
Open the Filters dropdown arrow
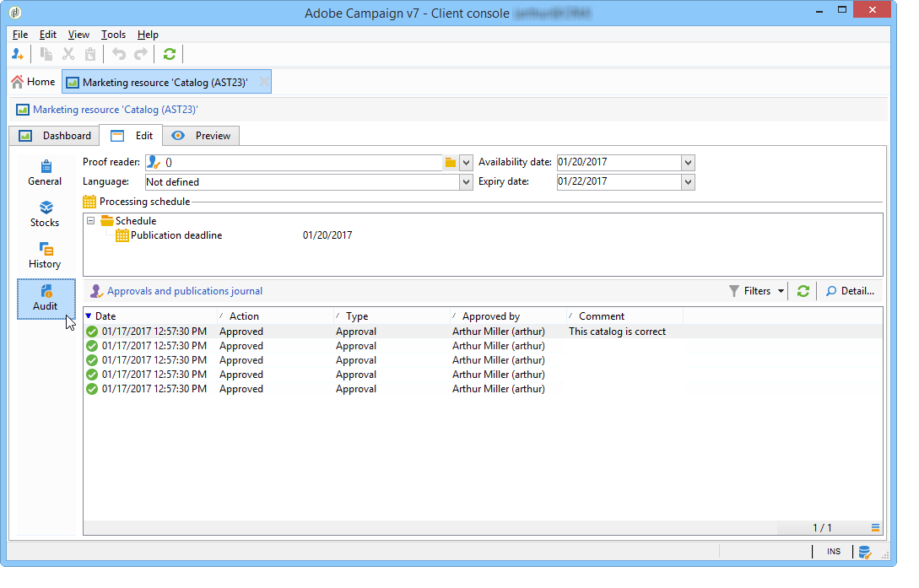click(x=781, y=291)
